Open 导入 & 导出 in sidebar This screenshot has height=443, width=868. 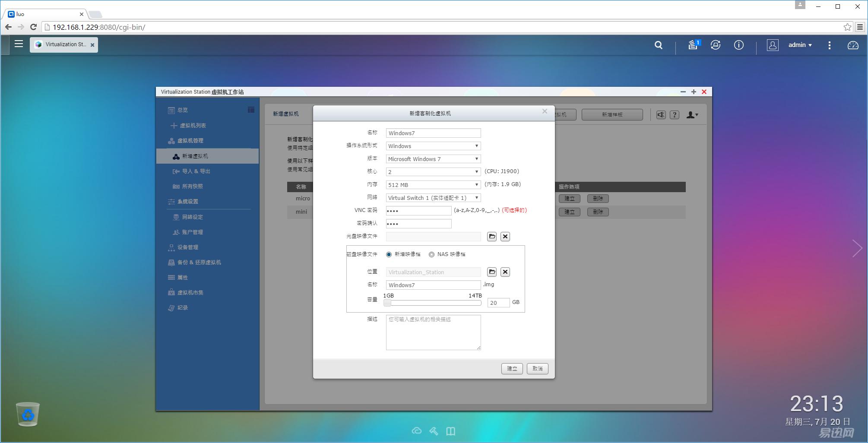[x=196, y=171]
